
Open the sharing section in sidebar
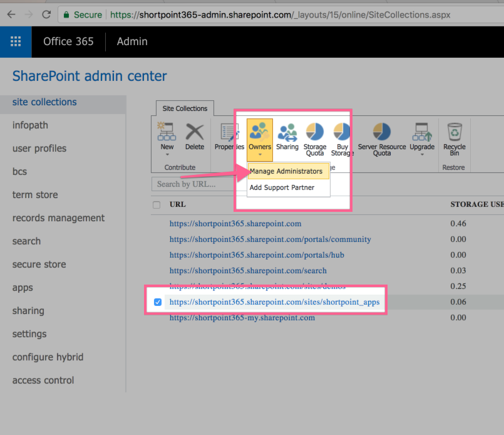click(28, 310)
